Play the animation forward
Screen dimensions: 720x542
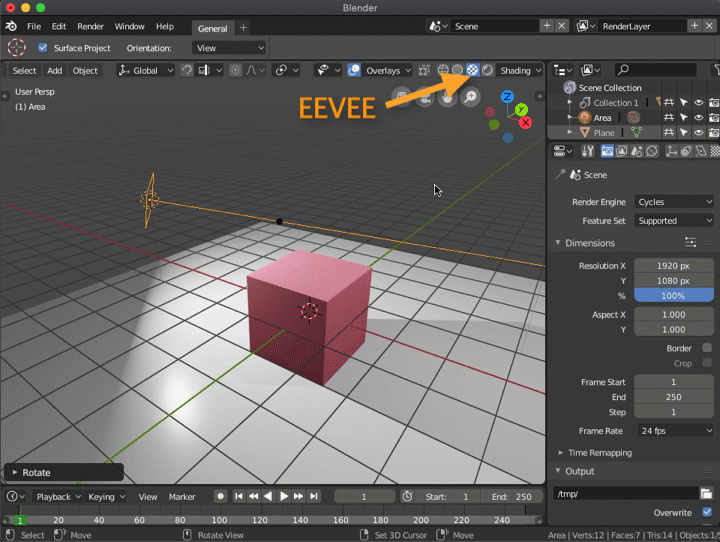click(284, 496)
